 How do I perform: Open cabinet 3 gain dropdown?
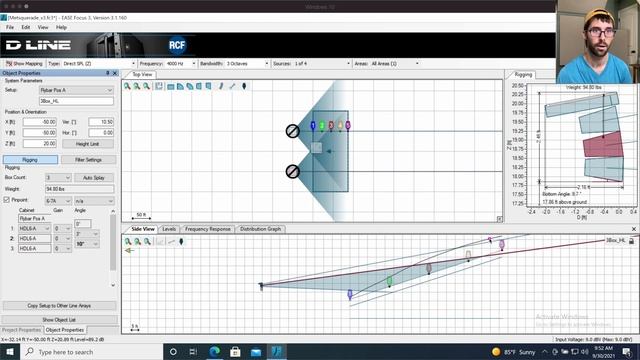click(62, 249)
